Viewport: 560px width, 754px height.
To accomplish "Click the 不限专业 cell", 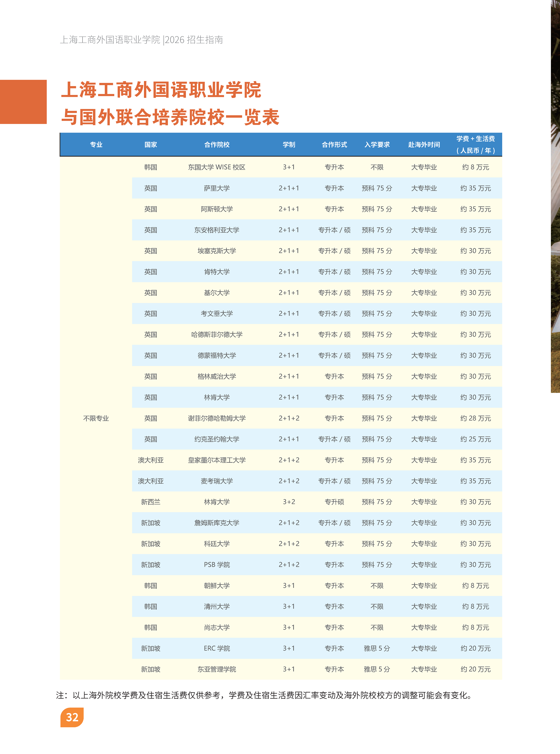I will [96, 418].
